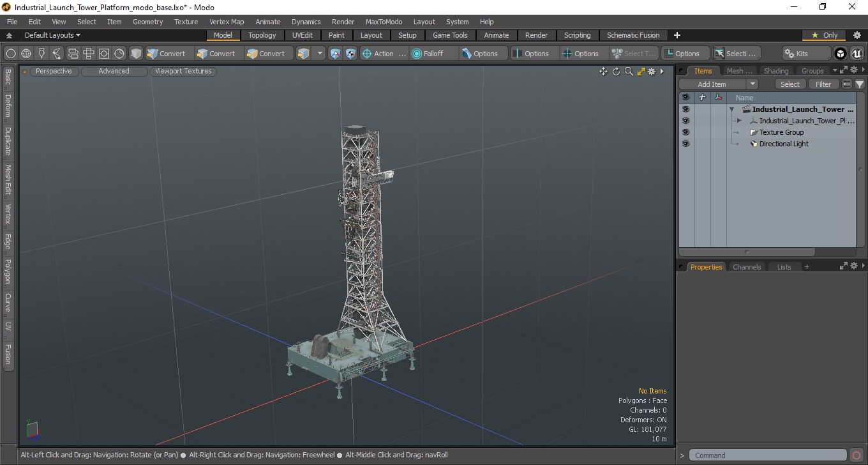Switch to the Channels tab
The width and height of the screenshot is (868, 465).
pos(747,267)
